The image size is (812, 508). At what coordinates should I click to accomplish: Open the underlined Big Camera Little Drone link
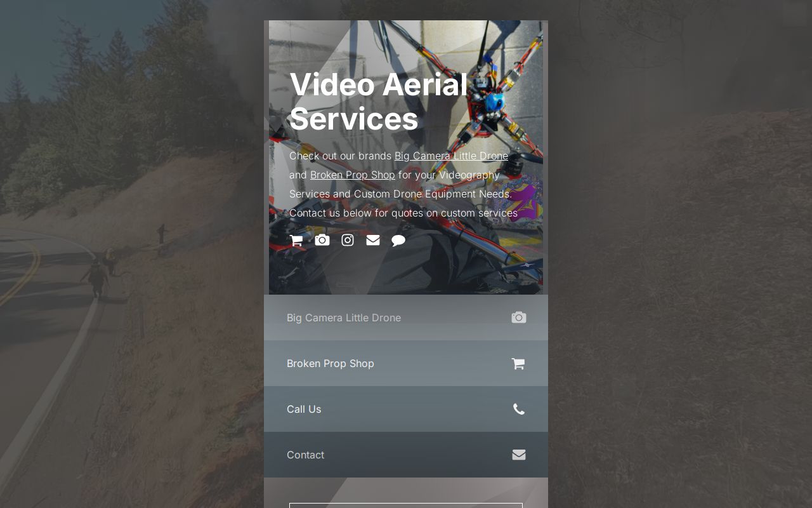(x=451, y=156)
